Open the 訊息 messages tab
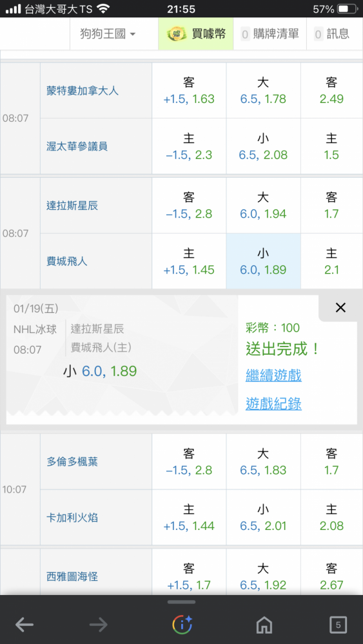 point(332,33)
